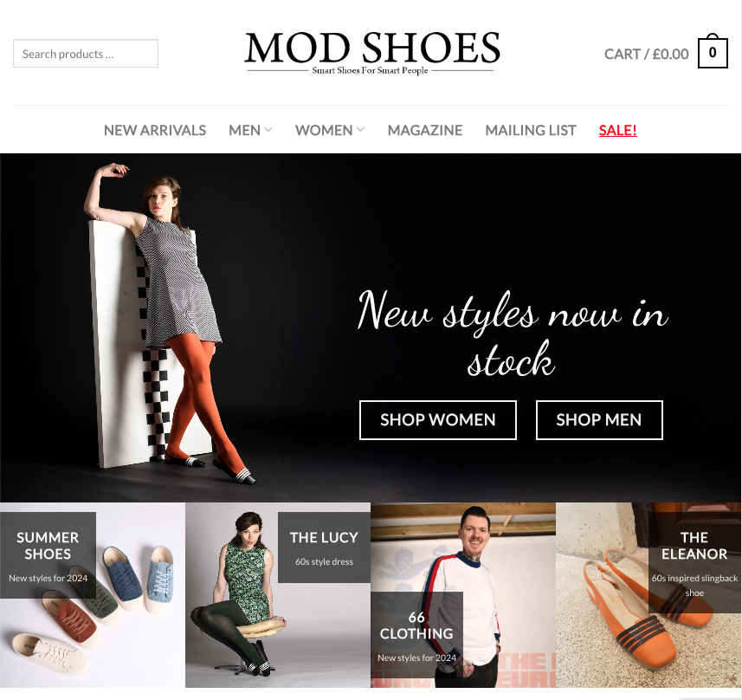The width and height of the screenshot is (742, 700).
Task: Open the shopping cart bag icon
Action: (713, 51)
